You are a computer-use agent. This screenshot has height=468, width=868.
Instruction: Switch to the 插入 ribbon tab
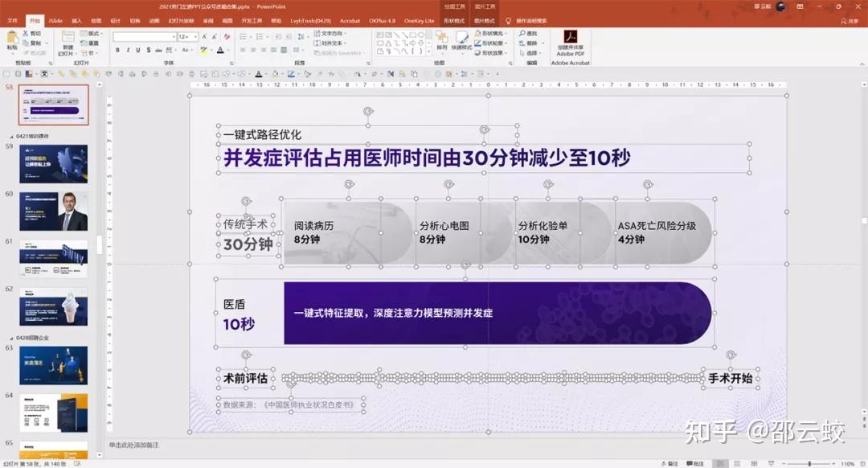click(76, 21)
